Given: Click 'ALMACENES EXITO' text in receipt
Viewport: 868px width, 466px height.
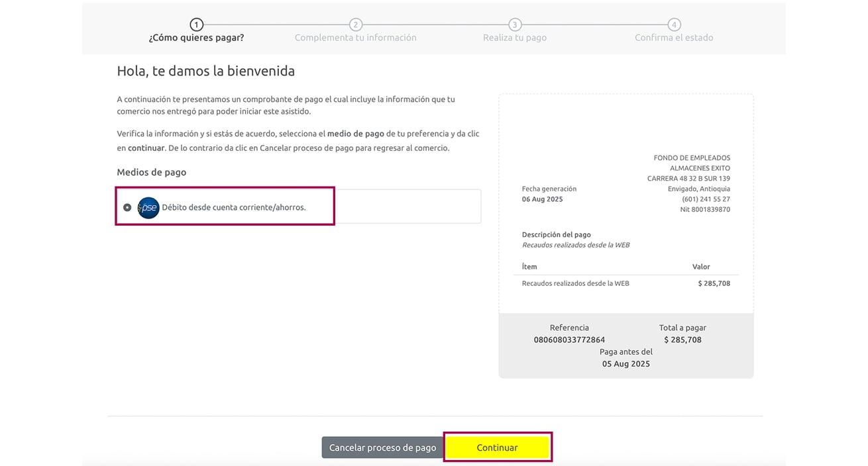Looking at the screenshot, I should point(700,168).
